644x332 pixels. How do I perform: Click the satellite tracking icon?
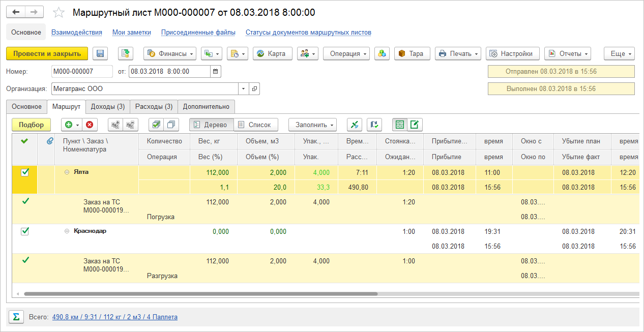pyautogui.click(x=355, y=125)
